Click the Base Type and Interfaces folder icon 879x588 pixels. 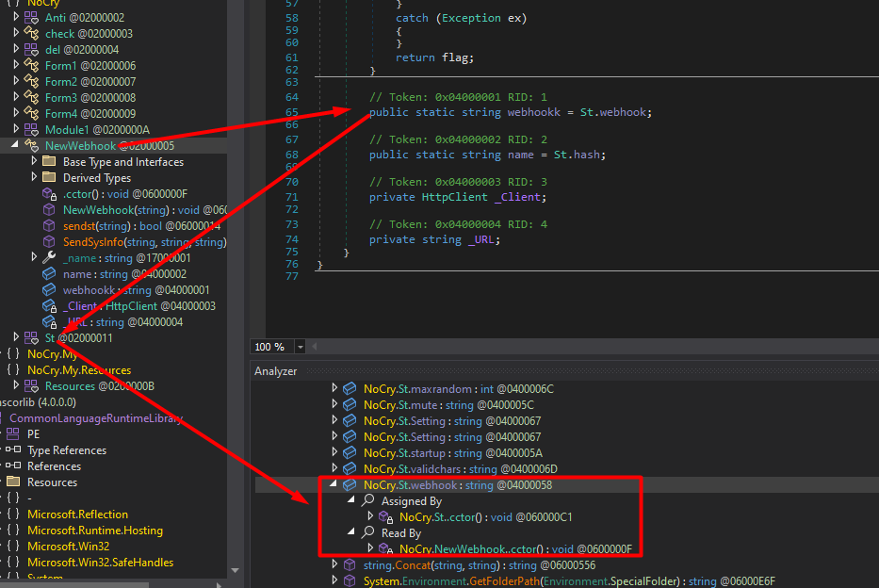[x=49, y=162]
